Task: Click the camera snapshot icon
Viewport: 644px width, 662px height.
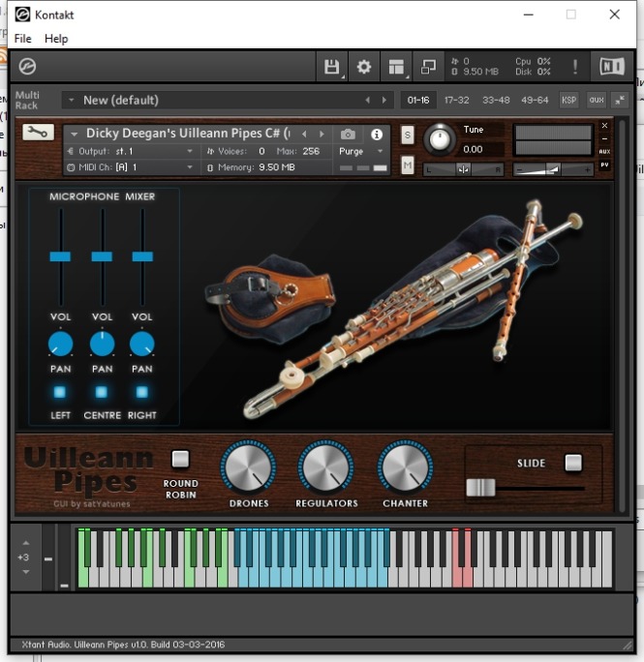Action: coord(348,135)
